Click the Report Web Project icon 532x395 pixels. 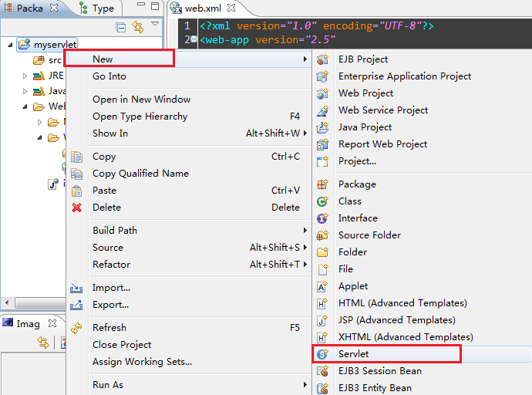coord(322,144)
